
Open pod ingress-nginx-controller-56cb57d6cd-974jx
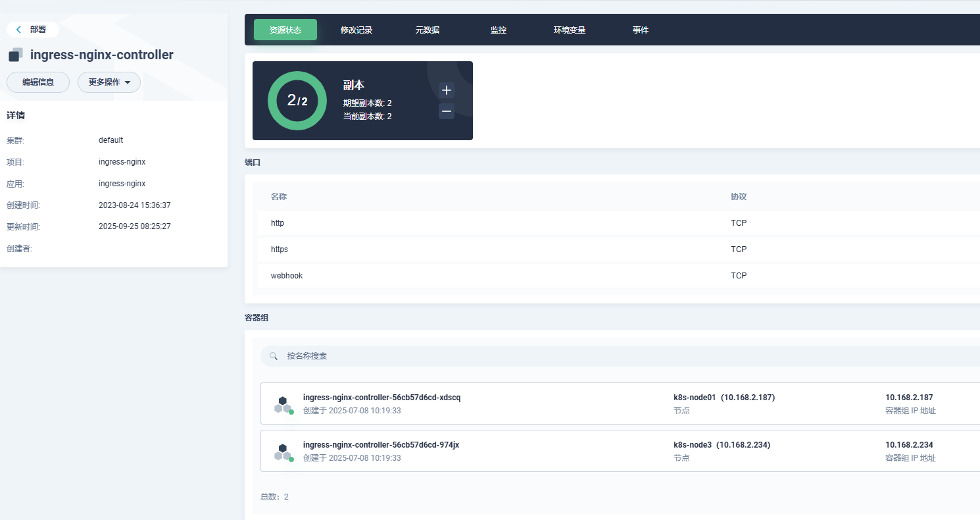point(381,445)
